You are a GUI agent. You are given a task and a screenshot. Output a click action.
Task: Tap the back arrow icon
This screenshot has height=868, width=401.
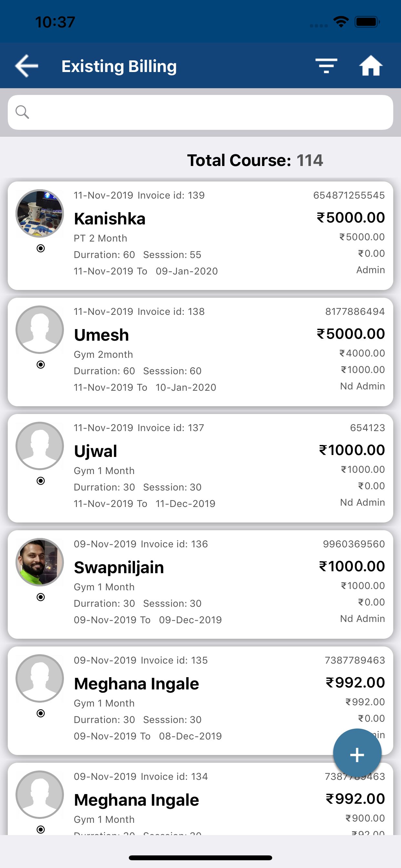pos(26,66)
